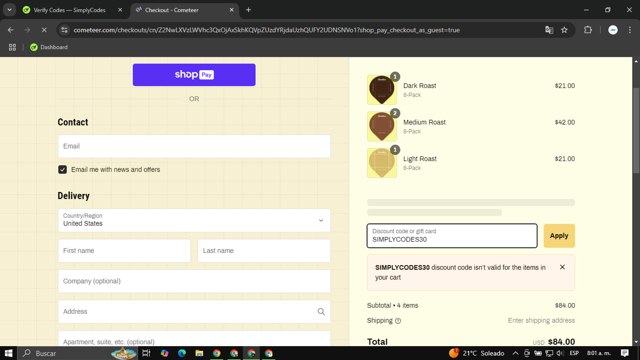Screen dimensions: 640x360
Task: Open the Copilot taskbar icon
Action: [x=164, y=353]
